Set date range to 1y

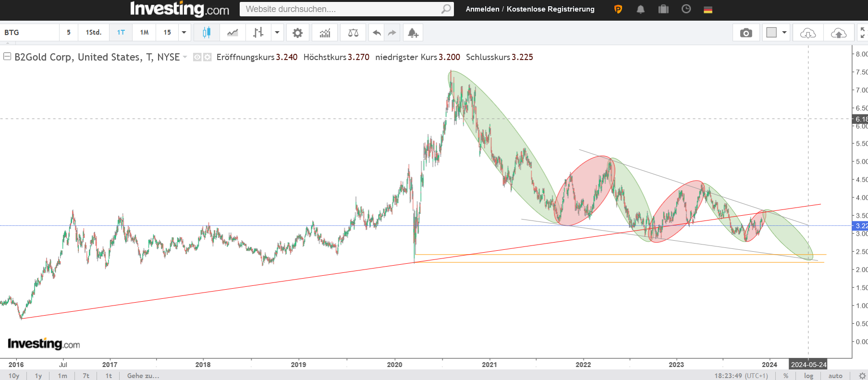(38, 376)
